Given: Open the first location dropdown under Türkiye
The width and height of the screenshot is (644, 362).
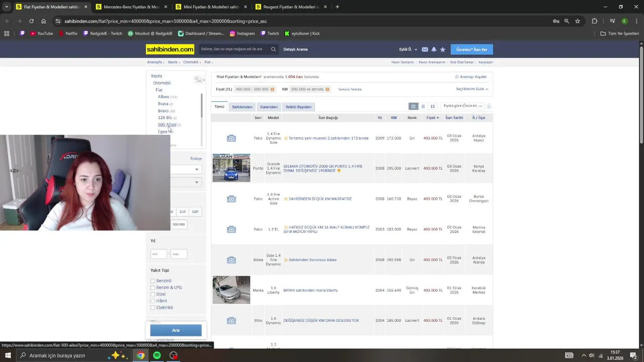Looking at the screenshot, I should coord(186,169).
